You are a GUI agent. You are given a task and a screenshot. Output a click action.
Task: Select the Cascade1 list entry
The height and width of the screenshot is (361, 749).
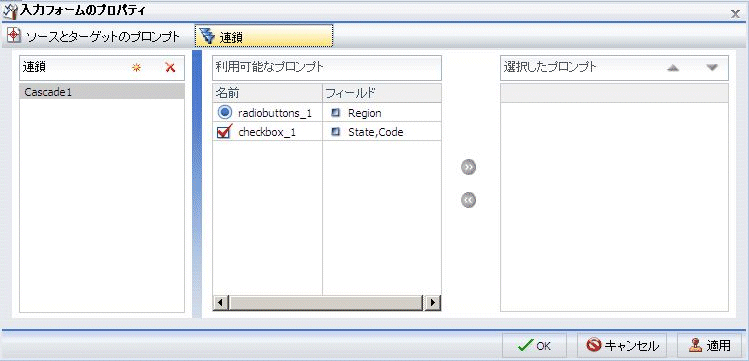pyautogui.click(x=102, y=92)
